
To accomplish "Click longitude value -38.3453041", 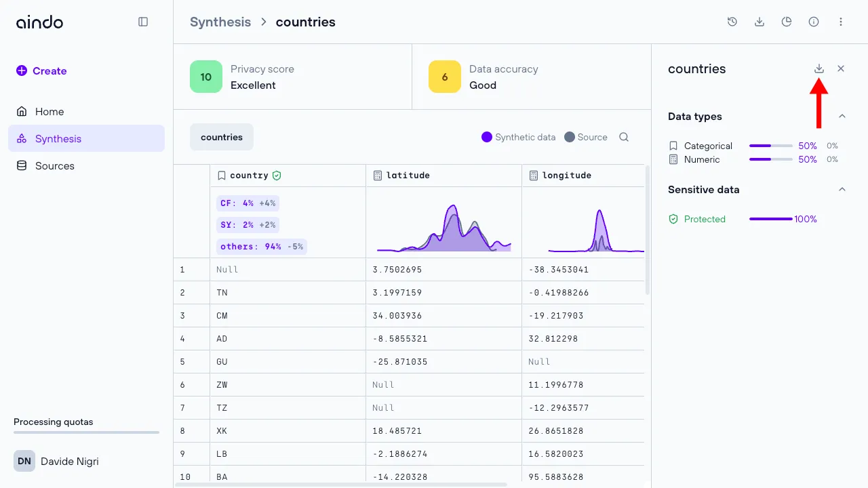I will click(x=559, y=270).
